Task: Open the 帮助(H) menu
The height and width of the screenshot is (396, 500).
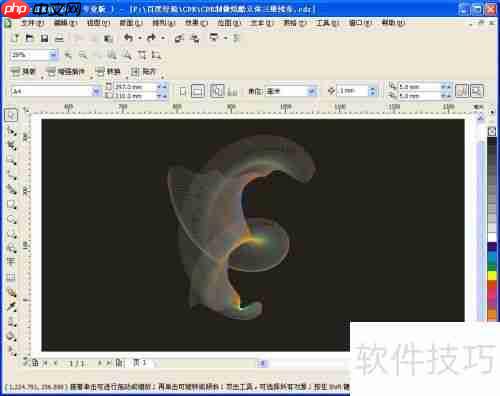Action: (x=393, y=23)
